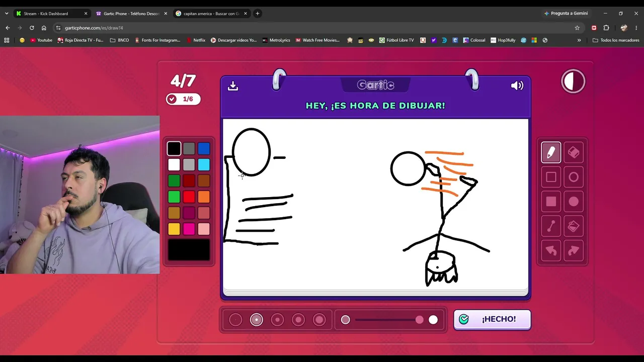The width and height of the screenshot is (644, 362).
Task: Open the current color picker box
Action: coord(189,250)
